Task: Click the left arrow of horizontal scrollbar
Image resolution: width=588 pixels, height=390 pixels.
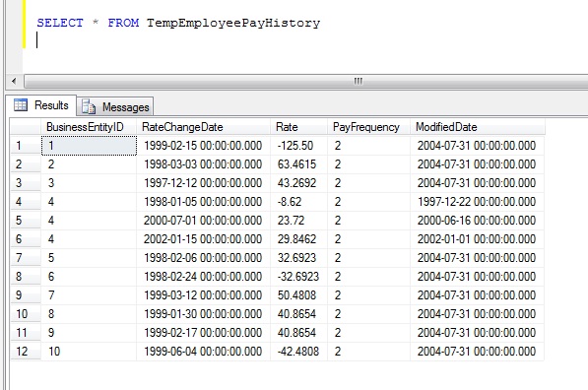Action: coord(14,81)
